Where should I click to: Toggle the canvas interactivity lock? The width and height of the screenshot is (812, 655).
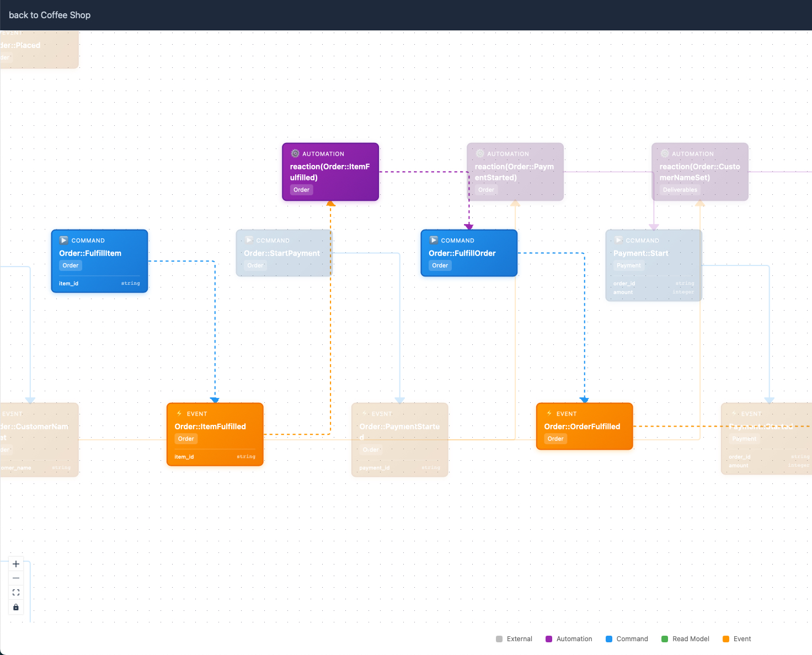16,607
